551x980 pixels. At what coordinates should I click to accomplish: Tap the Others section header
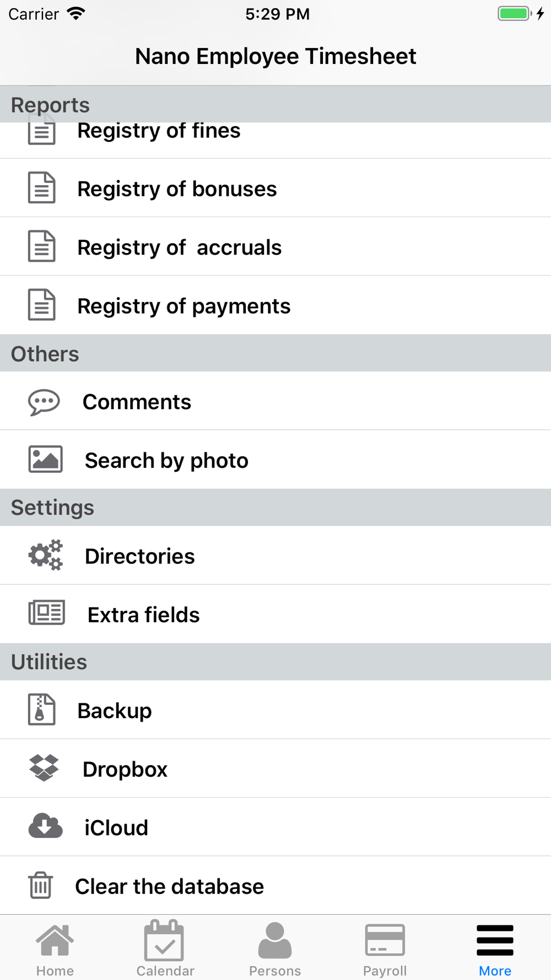click(275, 353)
